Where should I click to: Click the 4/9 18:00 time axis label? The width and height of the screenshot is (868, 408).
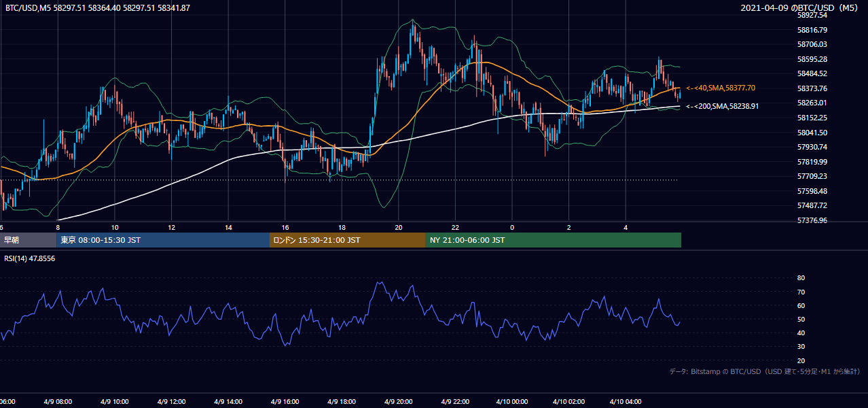tap(342, 402)
